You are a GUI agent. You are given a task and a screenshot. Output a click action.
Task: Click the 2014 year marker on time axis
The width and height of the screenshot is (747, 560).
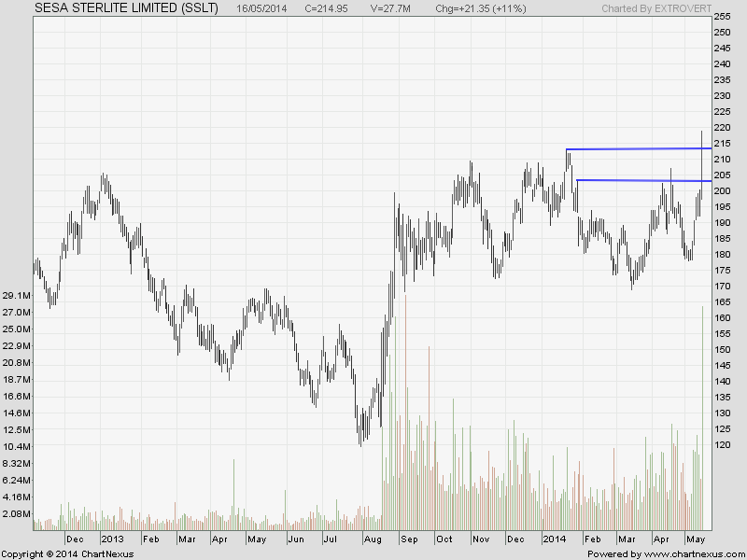554,539
